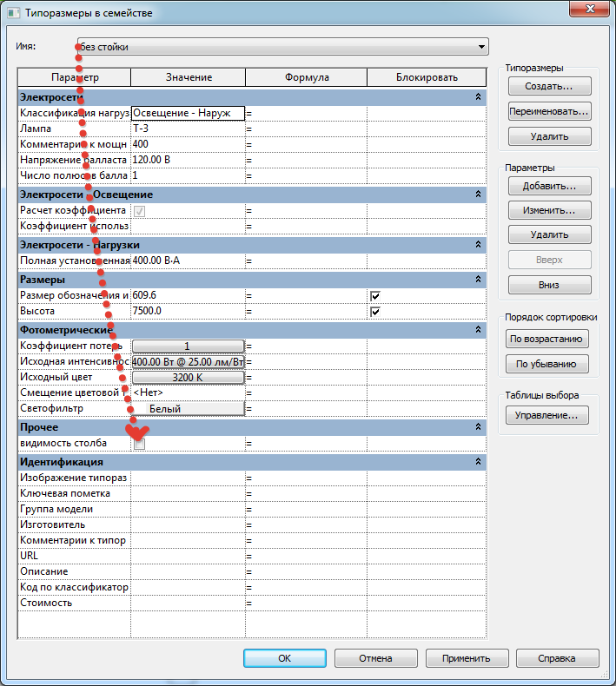Click the 3200 K initial color button
The width and height of the screenshot is (616, 686).
click(188, 378)
